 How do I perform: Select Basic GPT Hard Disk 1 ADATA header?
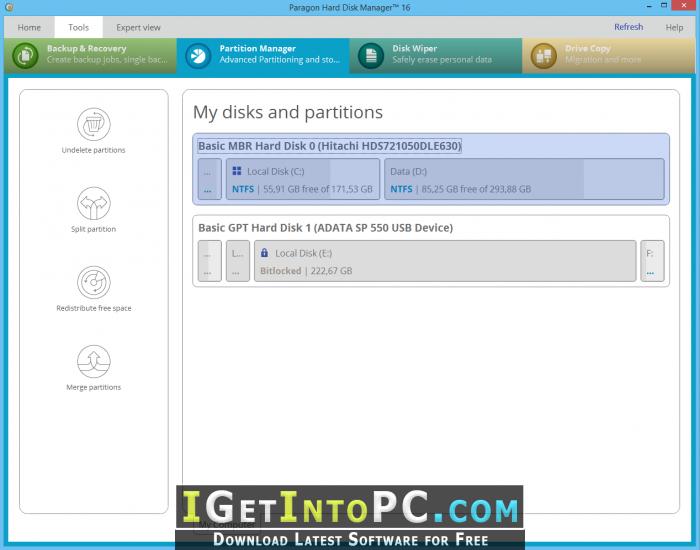(x=325, y=228)
